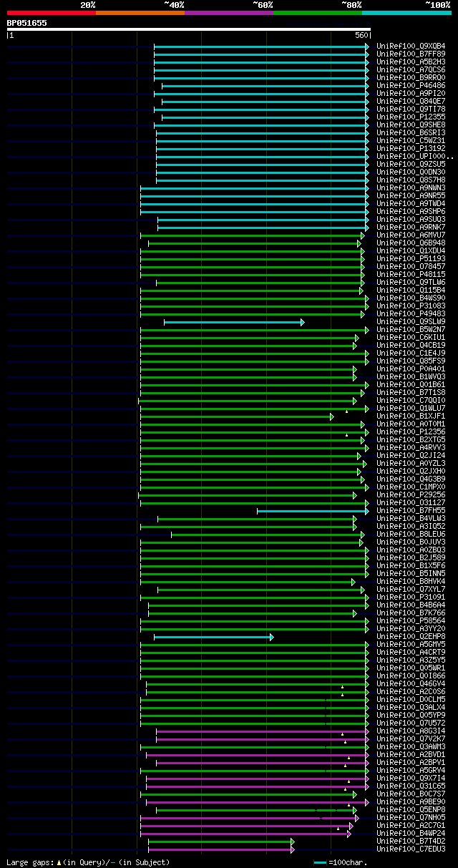458x868 pixels.
Task: Click the purple alignment bar for A8G3I4
Action: tap(263, 731)
